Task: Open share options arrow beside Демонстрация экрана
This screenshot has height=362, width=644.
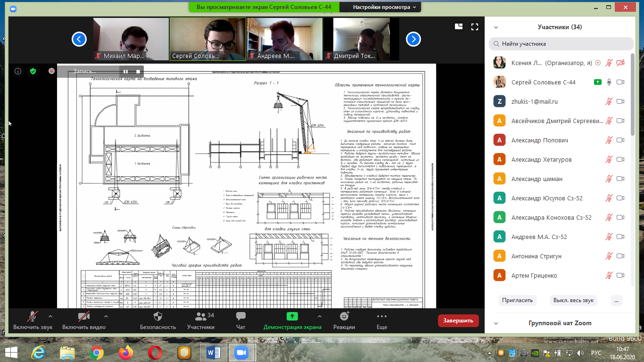Action: click(319, 316)
